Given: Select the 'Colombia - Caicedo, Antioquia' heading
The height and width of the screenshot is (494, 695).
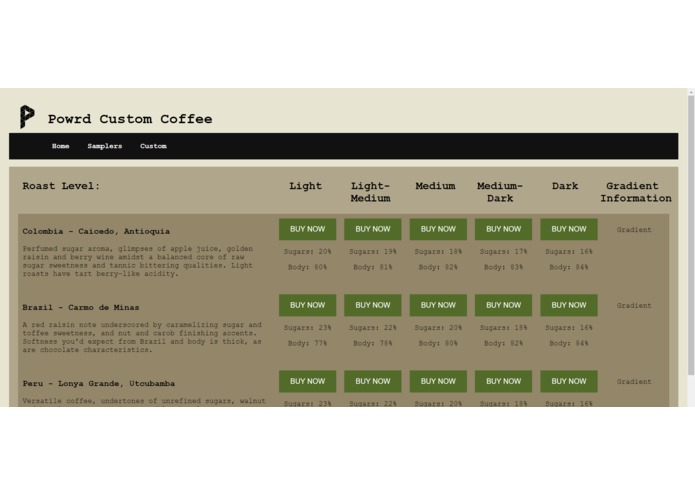Looking at the screenshot, I should [x=96, y=231].
